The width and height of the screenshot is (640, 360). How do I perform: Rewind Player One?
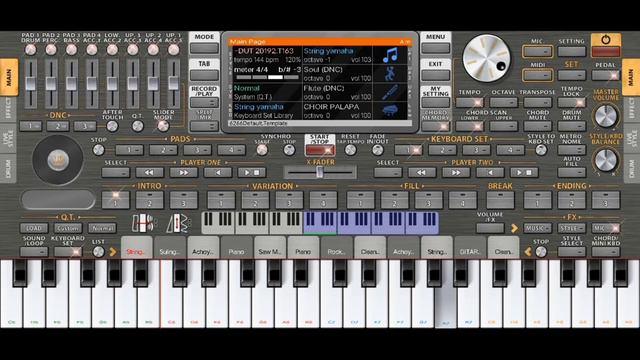(x=149, y=173)
